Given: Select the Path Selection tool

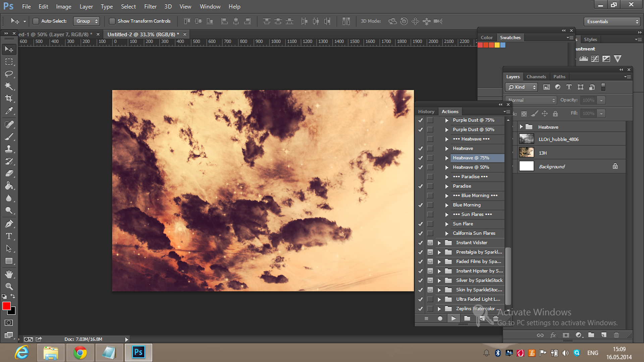Looking at the screenshot, I should [x=9, y=248].
